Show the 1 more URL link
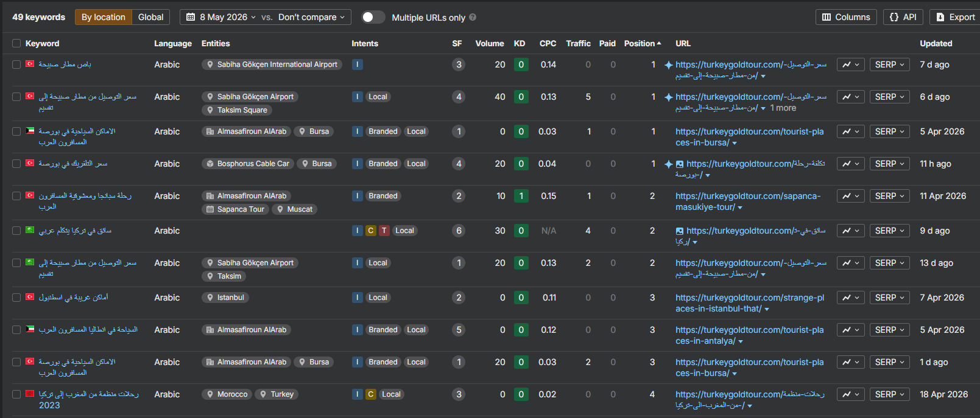 783,108
